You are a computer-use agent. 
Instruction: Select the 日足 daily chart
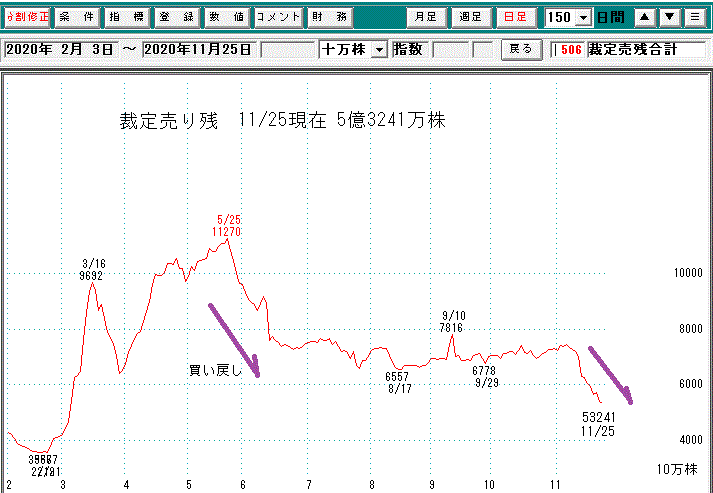pyautogui.click(x=515, y=18)
